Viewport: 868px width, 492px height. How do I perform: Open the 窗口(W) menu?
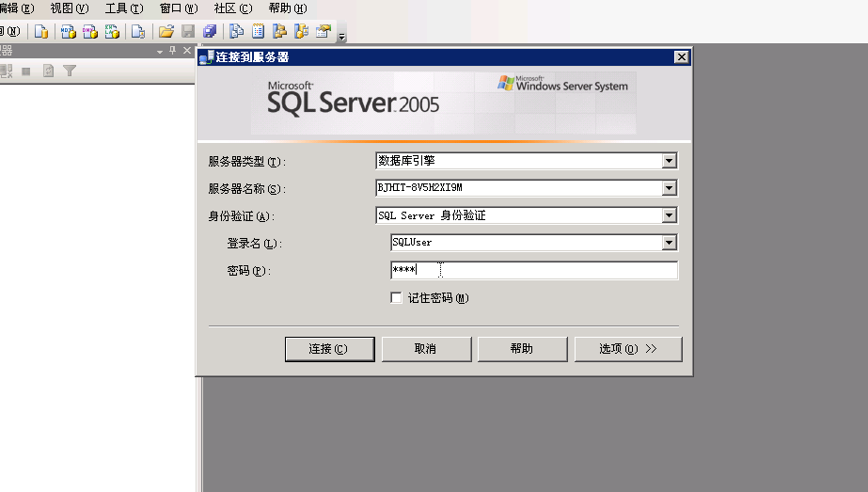point(179,8)
